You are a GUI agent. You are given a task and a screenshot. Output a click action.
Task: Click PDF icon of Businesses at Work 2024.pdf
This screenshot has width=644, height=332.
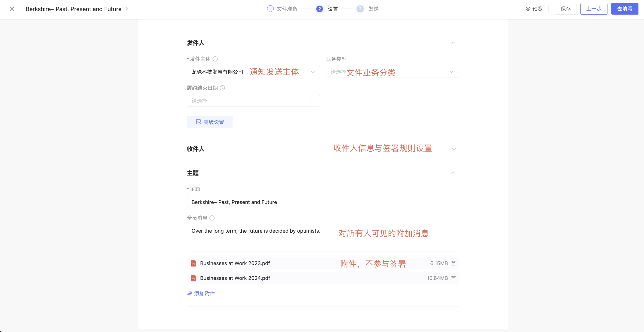(x=193, y=278)
